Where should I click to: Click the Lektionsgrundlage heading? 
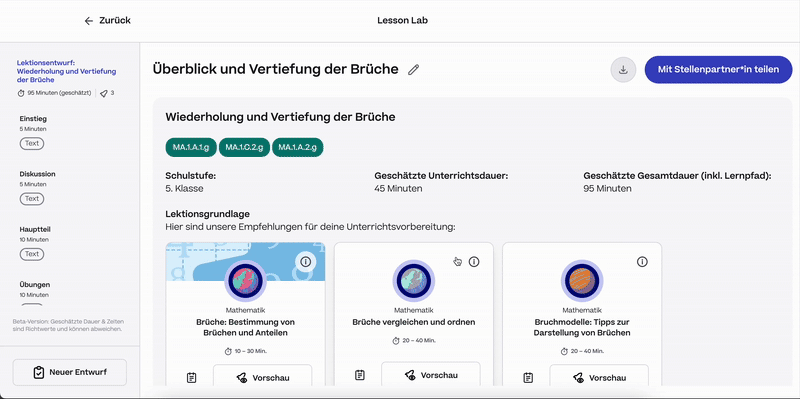(207, 214)
